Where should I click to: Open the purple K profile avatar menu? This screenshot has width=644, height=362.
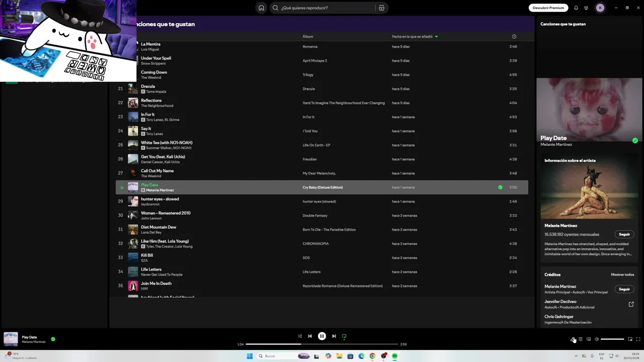tap(600, 8)
